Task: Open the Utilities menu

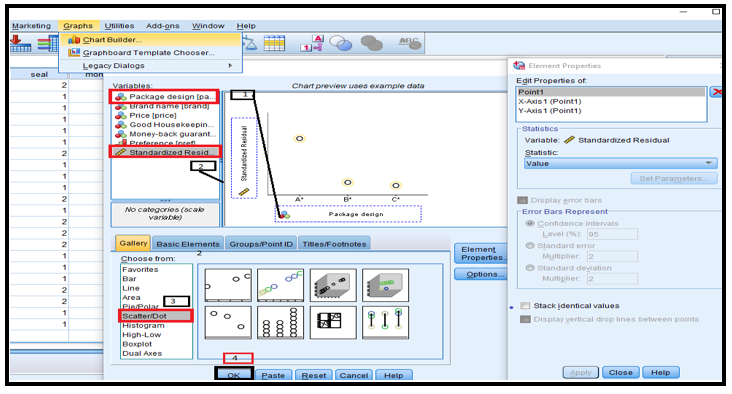Action: (119, 26)
